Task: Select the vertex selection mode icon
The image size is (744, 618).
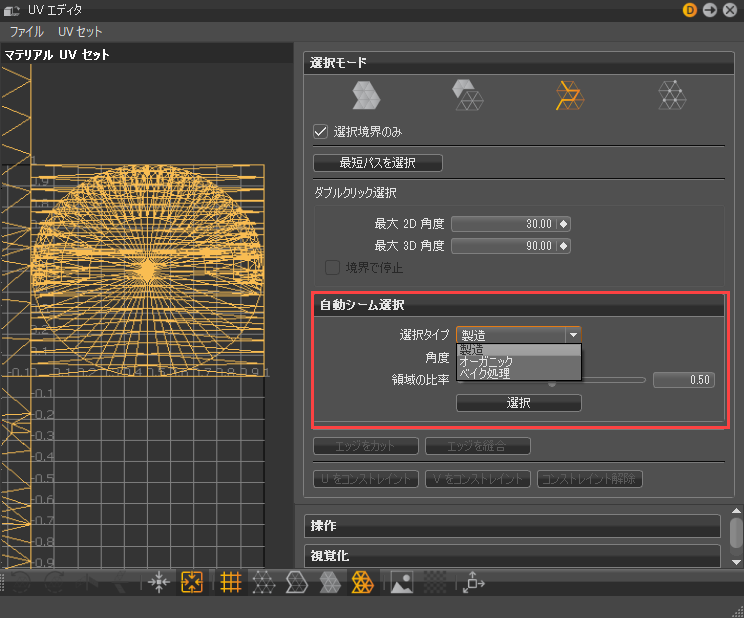Action: coord(671,95)
